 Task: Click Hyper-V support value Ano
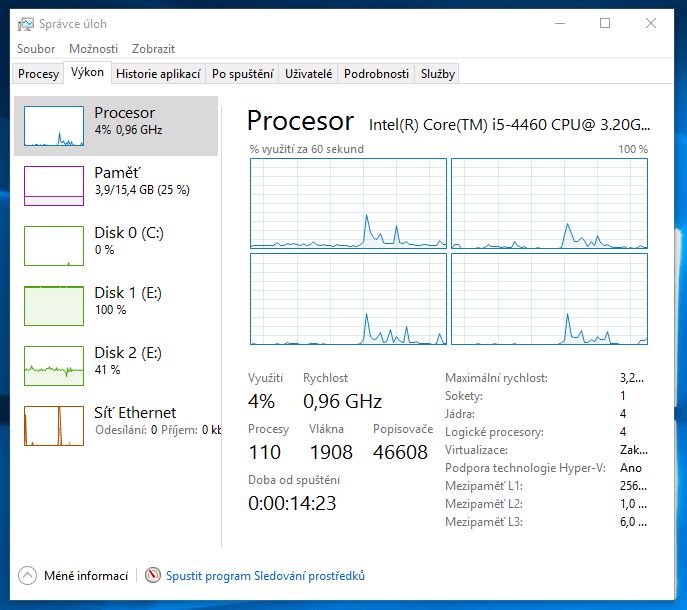pos(631,468)
